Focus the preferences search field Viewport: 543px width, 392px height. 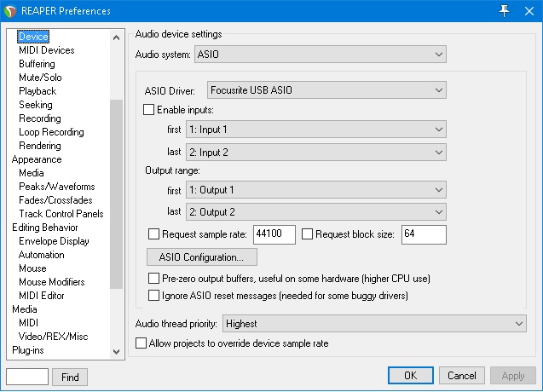coord(27,377)
